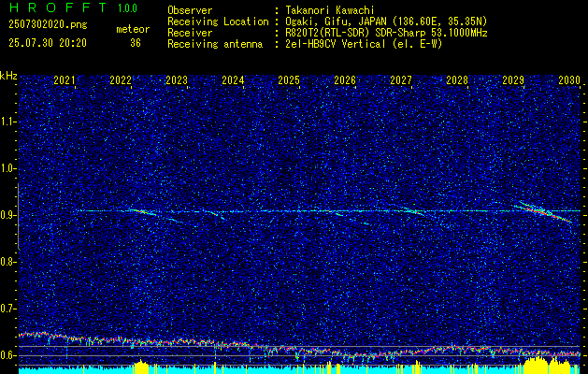Click the 1.1 frequency axis label
Screen dimensions: 588x374
tap(7, 122)
